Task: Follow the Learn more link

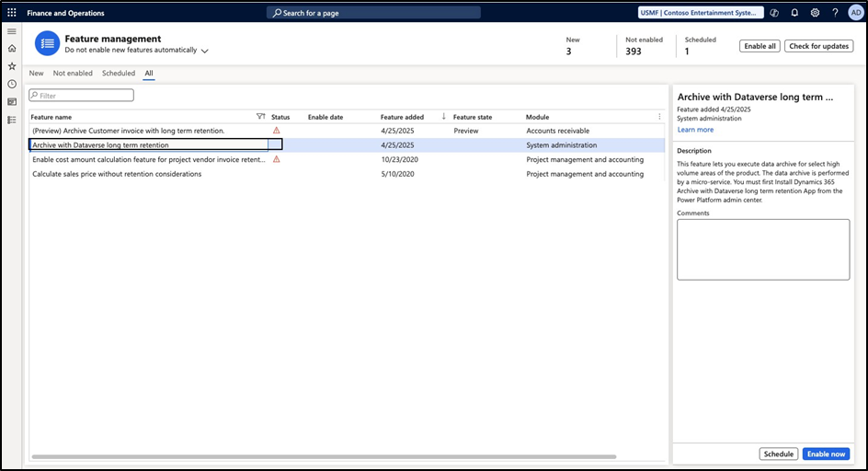Action: click(695, 130)
